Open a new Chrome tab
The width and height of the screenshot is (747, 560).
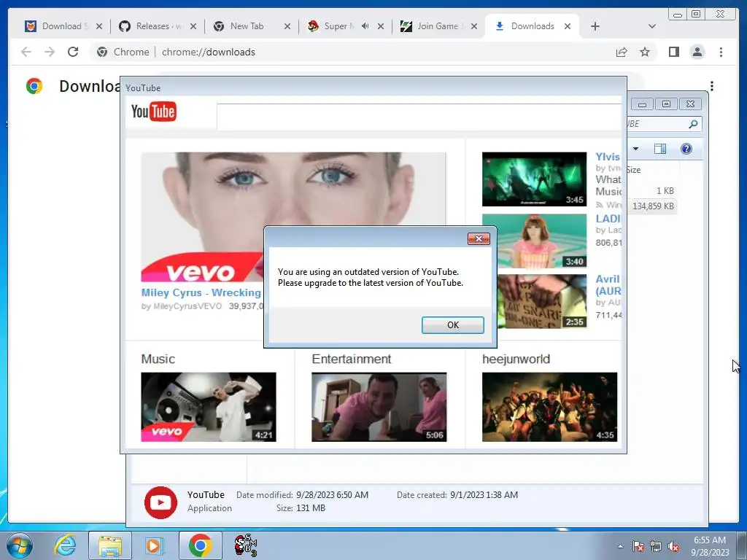click(595, 27)
